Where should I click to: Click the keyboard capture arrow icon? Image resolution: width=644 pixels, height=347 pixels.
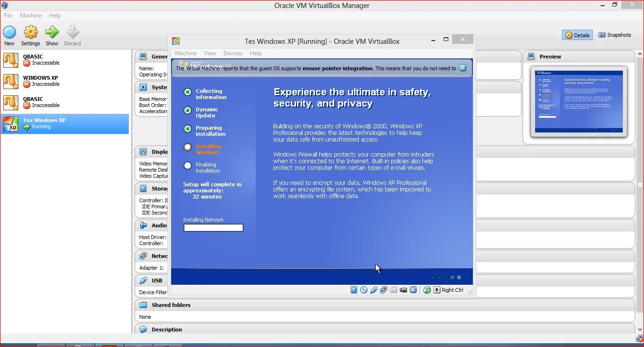[437, 290]
